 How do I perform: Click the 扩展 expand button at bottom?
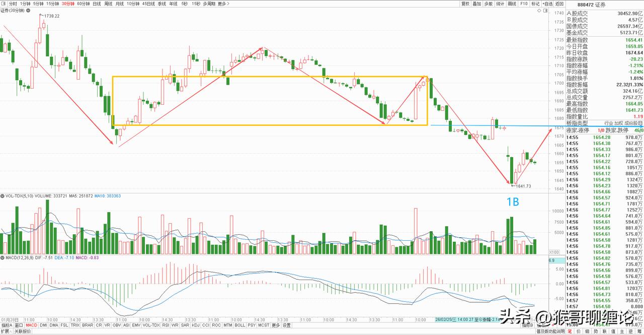pyautogui.click(x=6, y=331)
